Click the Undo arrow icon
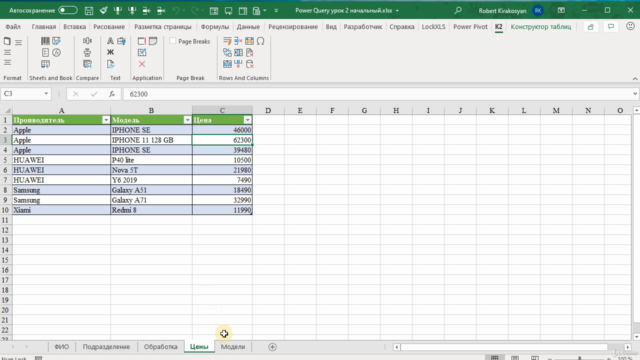The image size is (640, 360). (x=176, y=11)
